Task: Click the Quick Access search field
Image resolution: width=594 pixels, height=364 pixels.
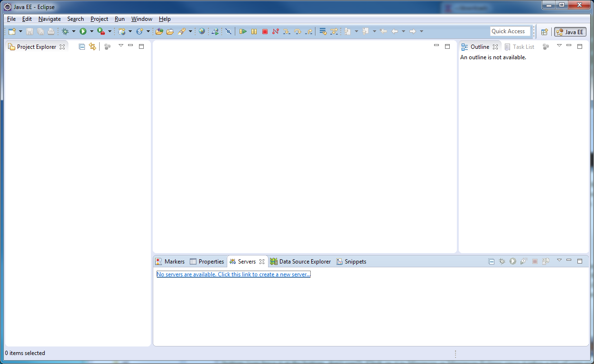Action: (x=510, y=31)
